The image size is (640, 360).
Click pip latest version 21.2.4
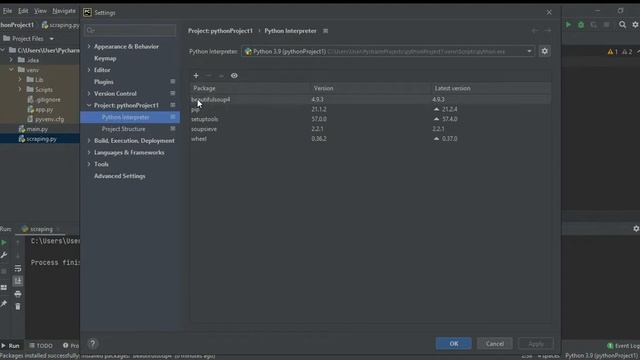coord(449,109)
